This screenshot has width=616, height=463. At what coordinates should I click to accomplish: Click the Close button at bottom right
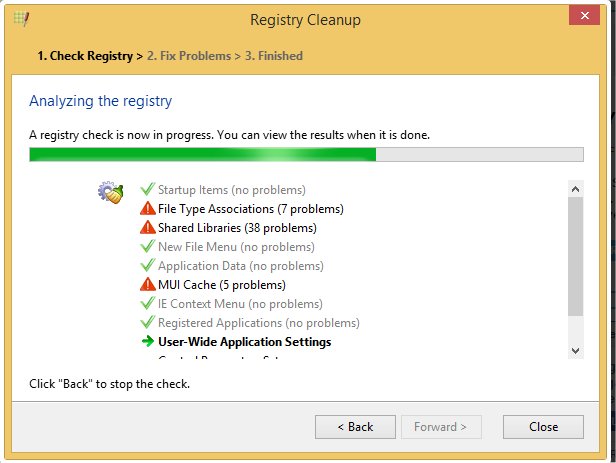pyautogui.click(x=544, y=427)
